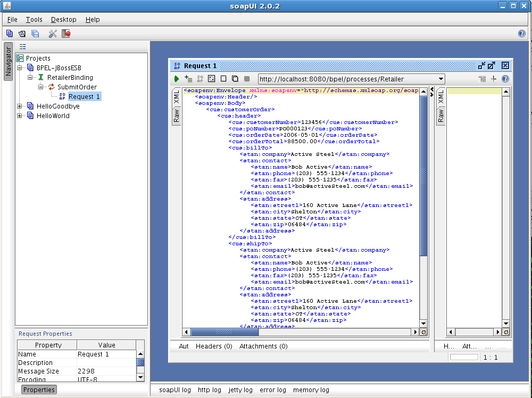The image size is (532, 398).
Task: Collapse the RetailerBinding interface node
Action: (30, 77)
